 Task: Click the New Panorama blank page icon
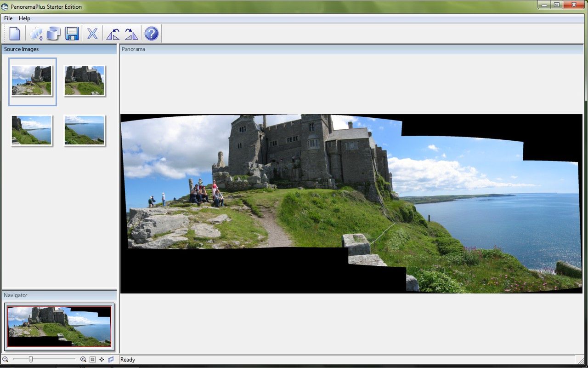[x=15, y=34]
